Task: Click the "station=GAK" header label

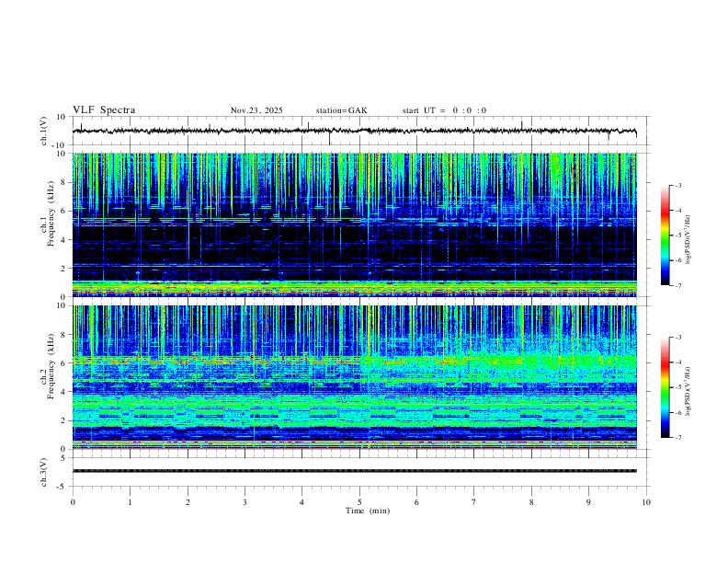Action: [341, 110]
